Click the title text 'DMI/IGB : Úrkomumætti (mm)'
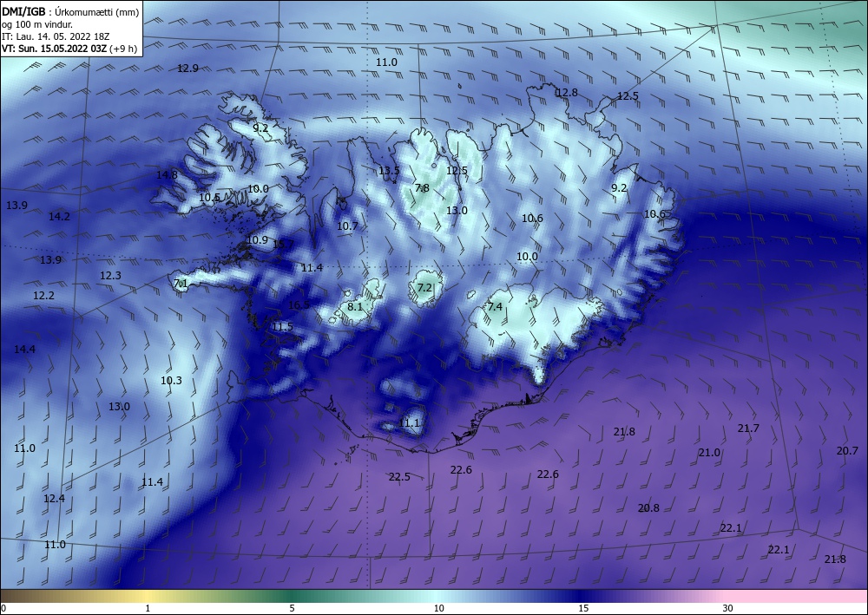The image size is (868, 615). point(70,12)
